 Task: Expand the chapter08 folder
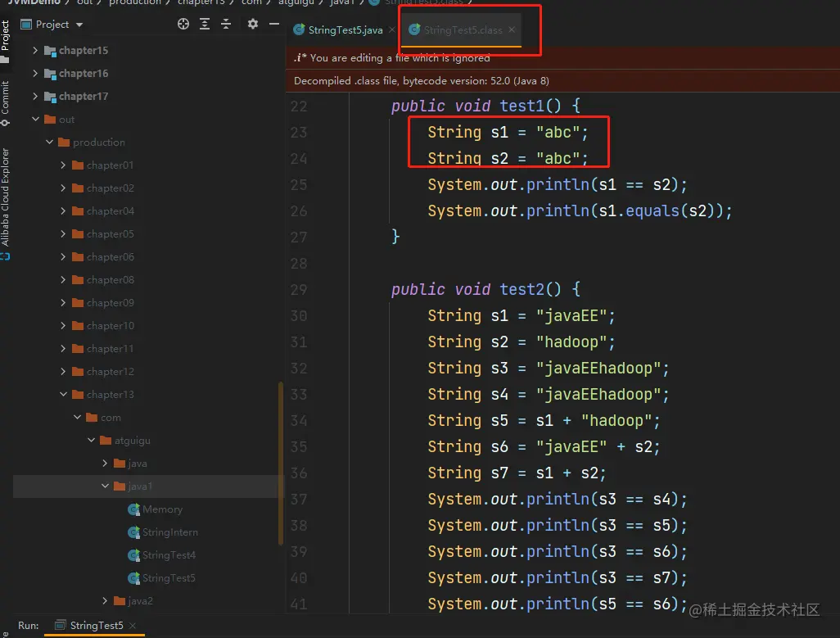[x=63, y=279]
